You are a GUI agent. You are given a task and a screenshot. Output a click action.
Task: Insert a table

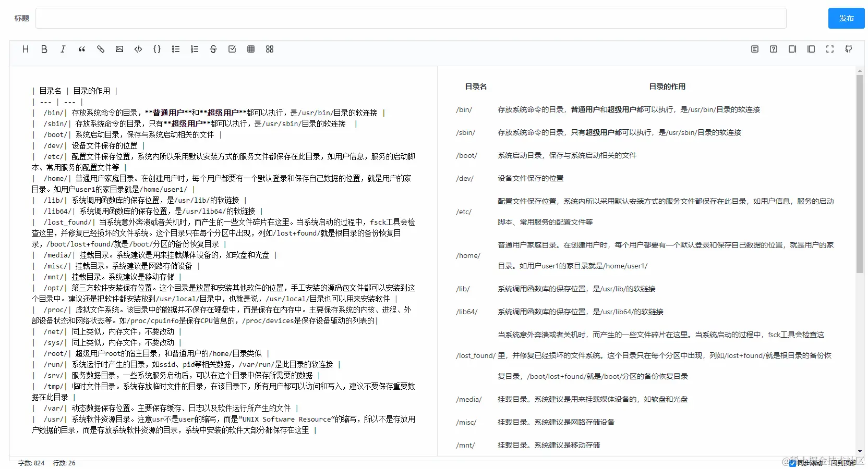[x=251, y=49]
